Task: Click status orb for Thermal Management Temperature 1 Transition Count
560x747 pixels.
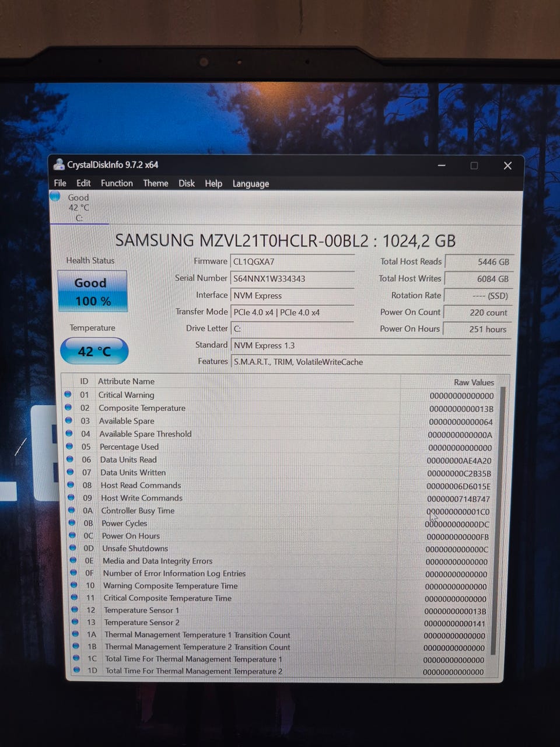Action: click(x=75, y=634)
